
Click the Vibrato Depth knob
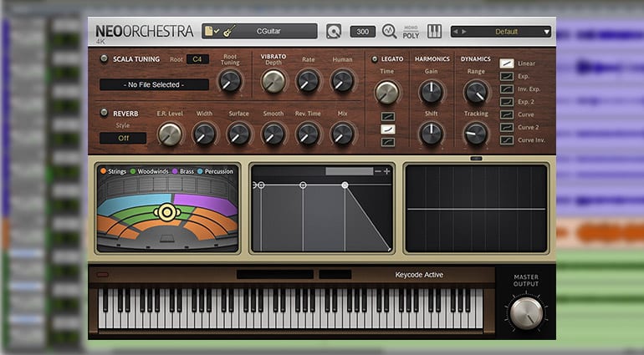click(273, 81)
